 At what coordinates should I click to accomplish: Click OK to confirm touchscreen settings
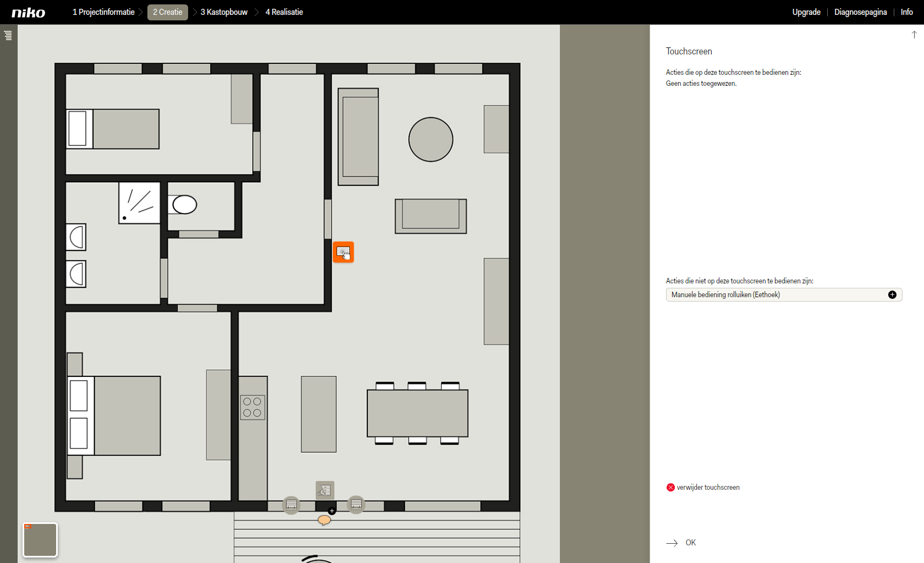click(x=691, y=543)
